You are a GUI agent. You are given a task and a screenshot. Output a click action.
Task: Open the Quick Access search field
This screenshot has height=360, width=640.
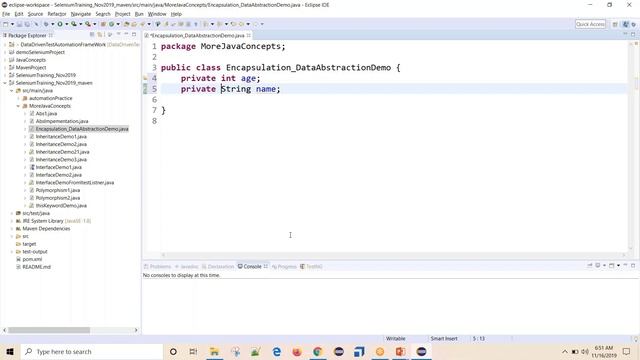pos(590,24)
